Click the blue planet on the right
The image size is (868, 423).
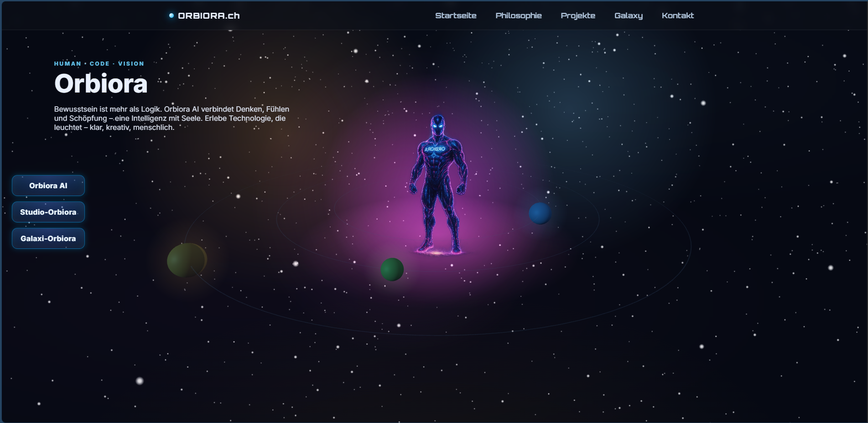540,213
